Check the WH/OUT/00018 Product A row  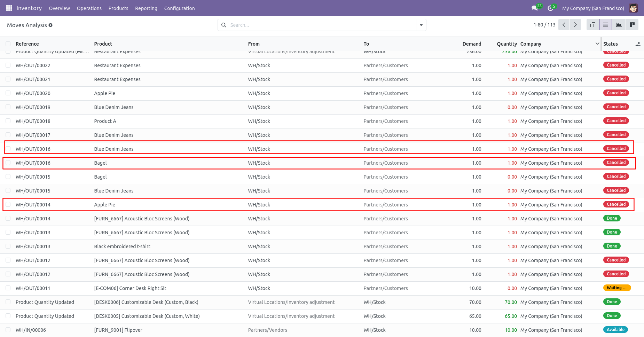click(x=8, y=121)
